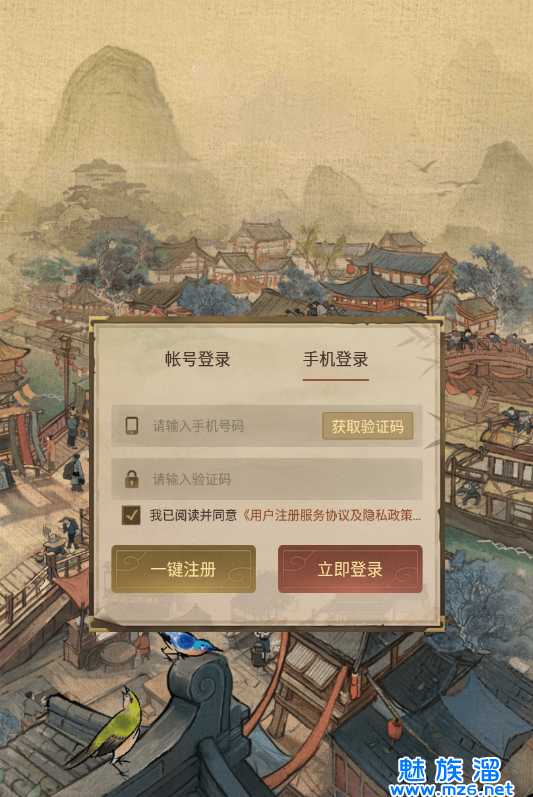Click the 魅族溜 watermark logo
Image resolution: width=533 pixels, height=797 pixels.
(x=449, y=769)
